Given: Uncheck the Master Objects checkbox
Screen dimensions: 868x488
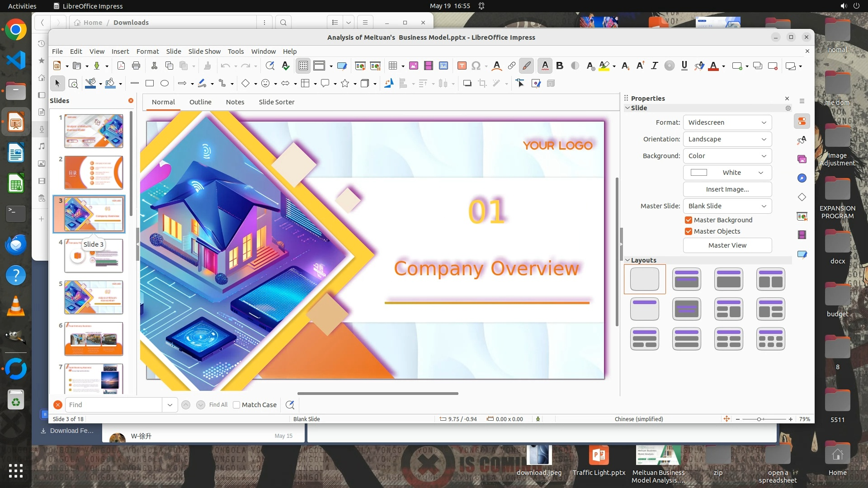Looking at the screenshot, I should point(689,231).
